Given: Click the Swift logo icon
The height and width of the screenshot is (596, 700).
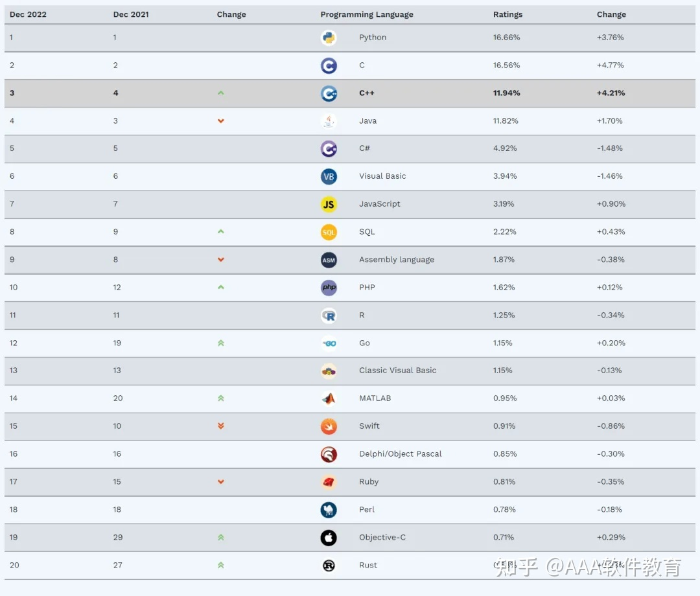Looking at the screenshot, I should point(329,426).
